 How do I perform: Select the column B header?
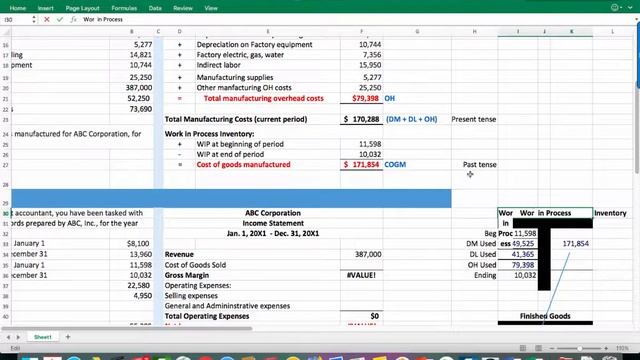point(131,31)
